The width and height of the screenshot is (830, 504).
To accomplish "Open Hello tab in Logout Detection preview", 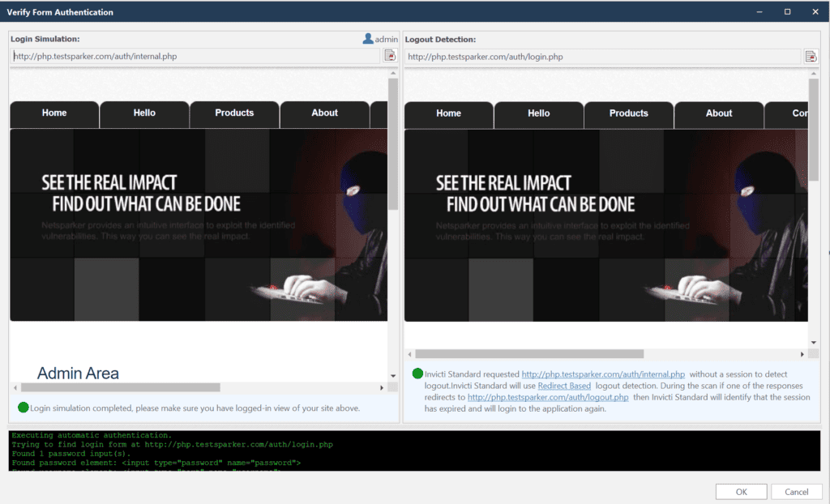I will tap(539, 115).
